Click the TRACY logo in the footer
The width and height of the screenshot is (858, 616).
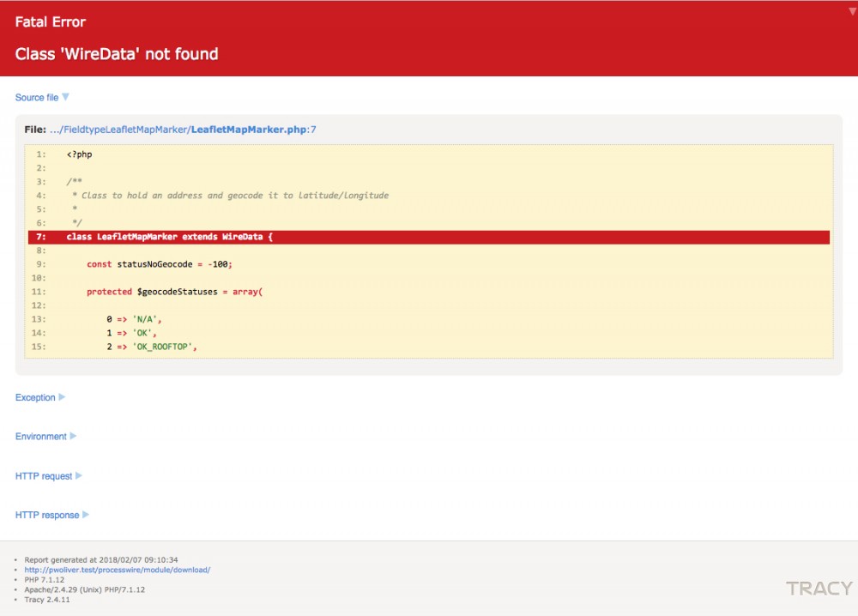click(819, 589)
